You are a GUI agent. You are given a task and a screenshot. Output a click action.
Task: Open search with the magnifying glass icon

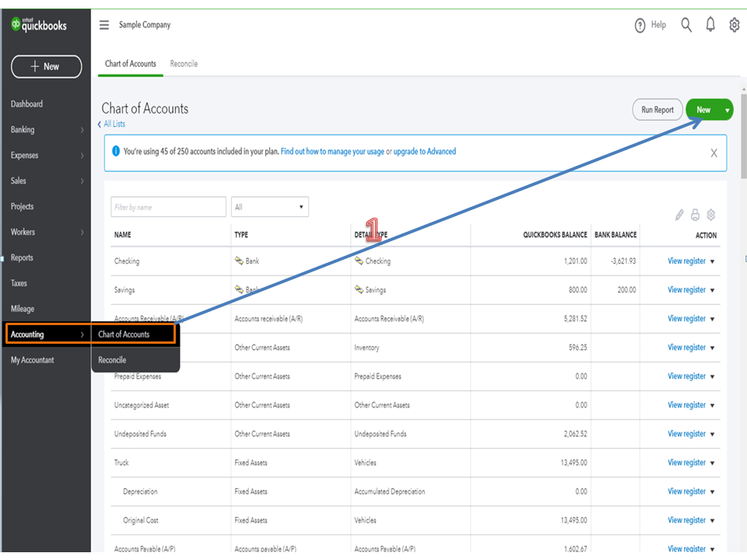point(686,25)
